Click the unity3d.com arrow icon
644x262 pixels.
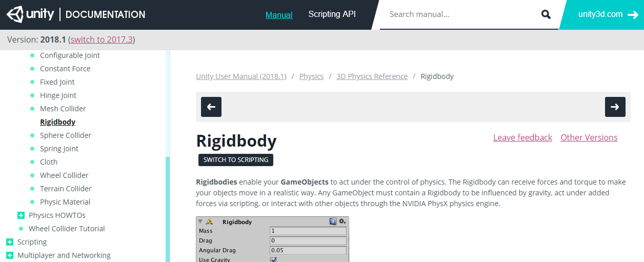pos(633,15)
